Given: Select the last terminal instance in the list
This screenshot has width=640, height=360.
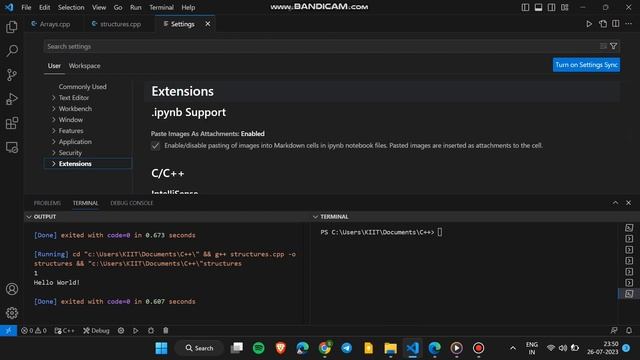Looking at the screenshot, I should tap(629, 293).
